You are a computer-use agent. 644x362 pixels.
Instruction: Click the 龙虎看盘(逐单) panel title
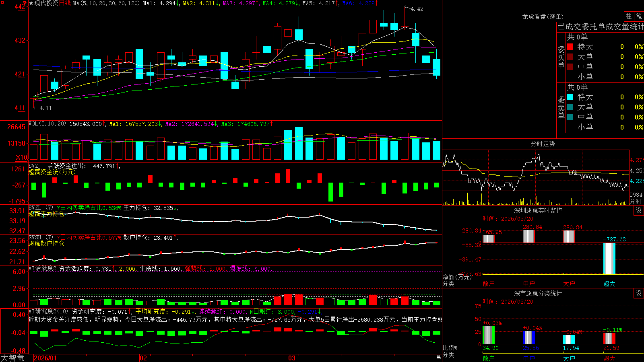coord(543,16)
